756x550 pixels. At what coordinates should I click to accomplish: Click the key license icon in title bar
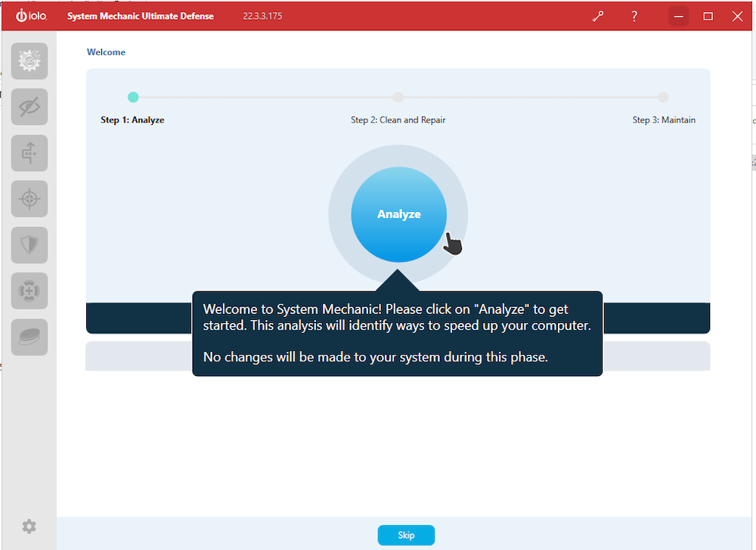click(x=598, y=16)
